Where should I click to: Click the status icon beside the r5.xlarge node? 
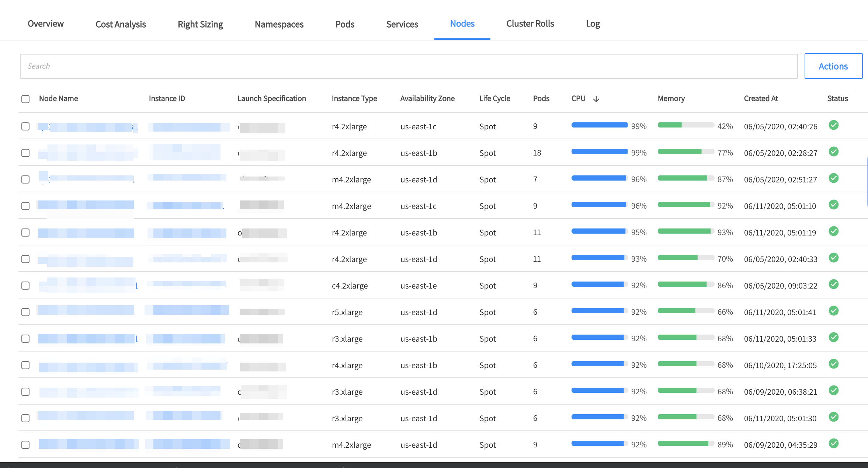tap(834, 311)
